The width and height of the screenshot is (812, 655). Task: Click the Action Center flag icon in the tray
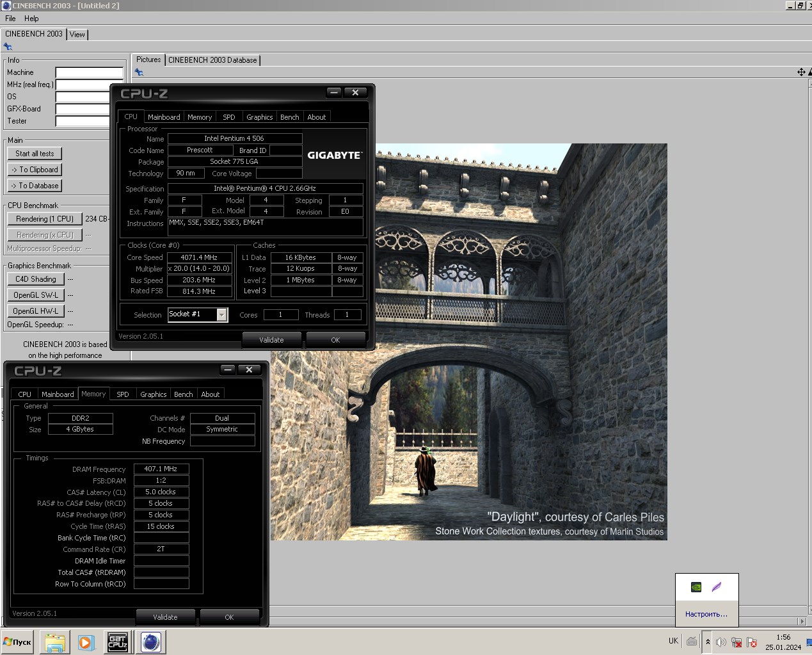point(752,642)
